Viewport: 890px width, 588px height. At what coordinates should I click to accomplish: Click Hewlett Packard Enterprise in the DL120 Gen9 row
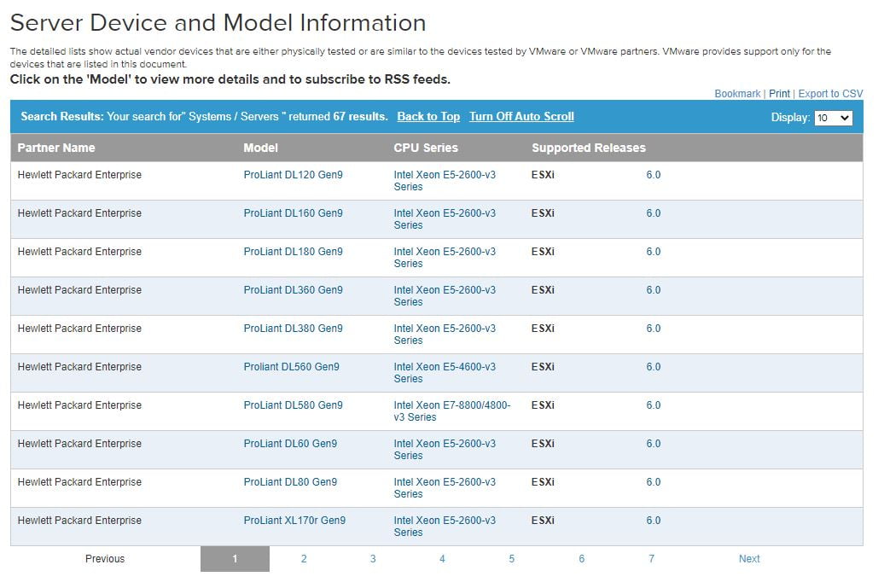click(x=79, y=175)
